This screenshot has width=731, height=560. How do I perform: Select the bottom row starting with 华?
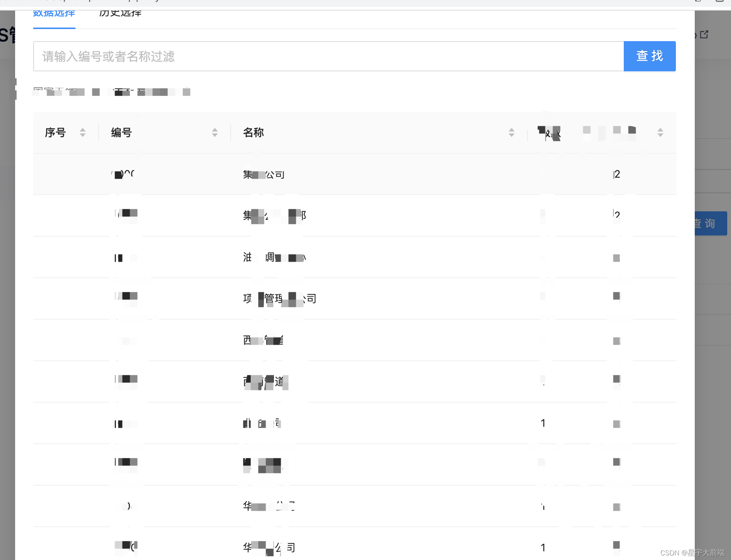(x=269, y=547)
